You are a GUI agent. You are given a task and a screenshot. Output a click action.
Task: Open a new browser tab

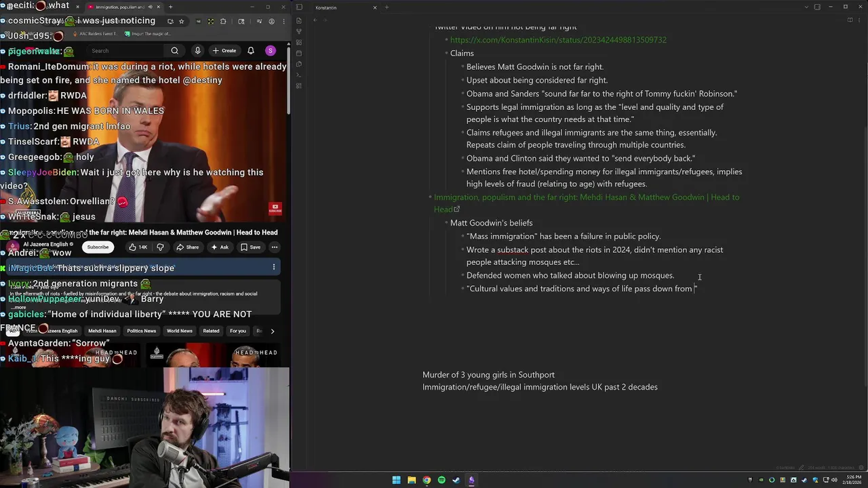tap(170, 7)
